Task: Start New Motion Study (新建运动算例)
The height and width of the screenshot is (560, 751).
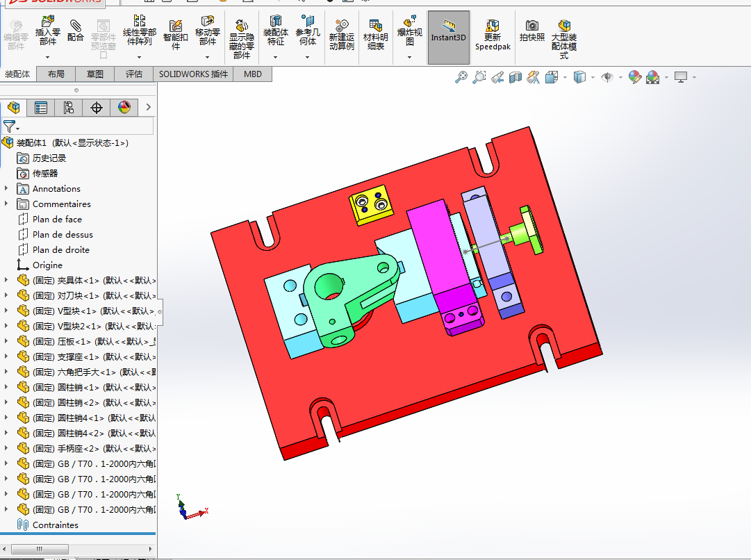Action: click(x=342, y=35)
